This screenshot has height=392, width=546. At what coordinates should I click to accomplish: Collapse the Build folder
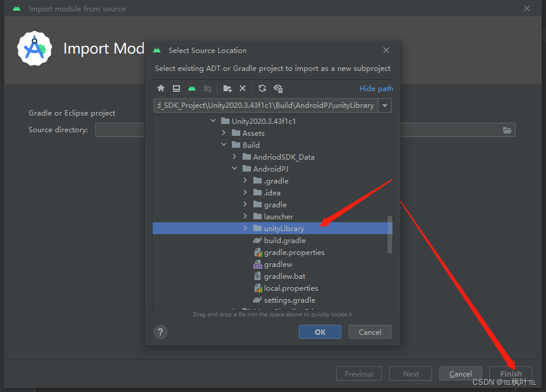click(x=224, y=145)
